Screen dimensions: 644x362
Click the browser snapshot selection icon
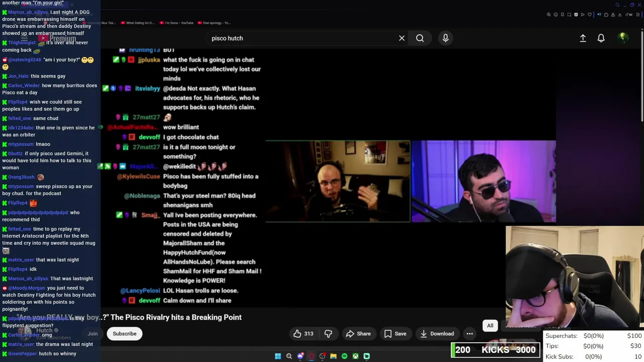[x=569, y=15]
